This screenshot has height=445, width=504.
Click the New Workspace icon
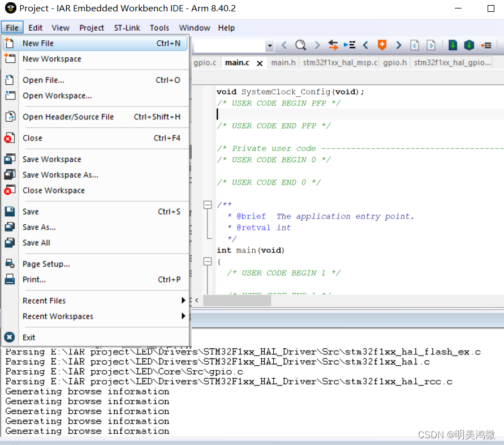click(10, 58)
